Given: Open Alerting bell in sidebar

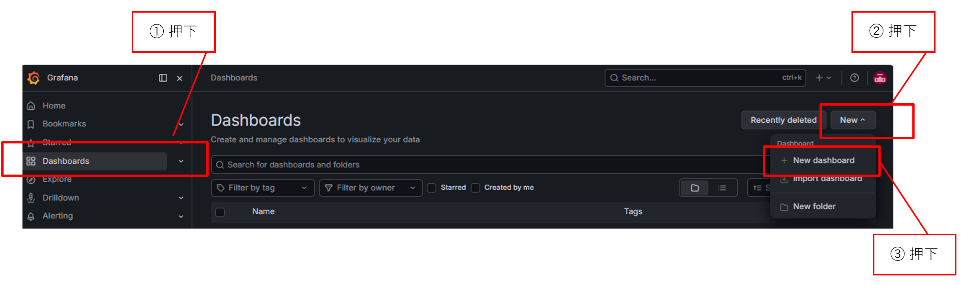Looking at the screenshot, I should (31, 216).
